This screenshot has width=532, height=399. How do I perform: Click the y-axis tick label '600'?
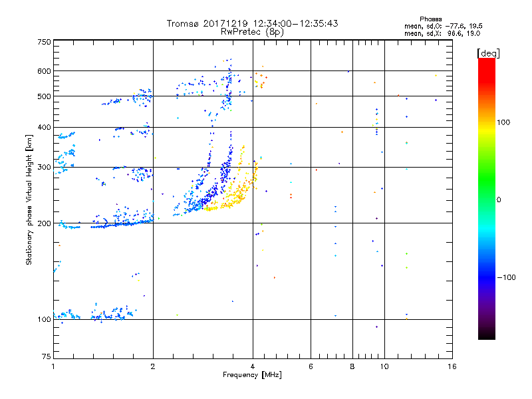click(x=44, y=71)
